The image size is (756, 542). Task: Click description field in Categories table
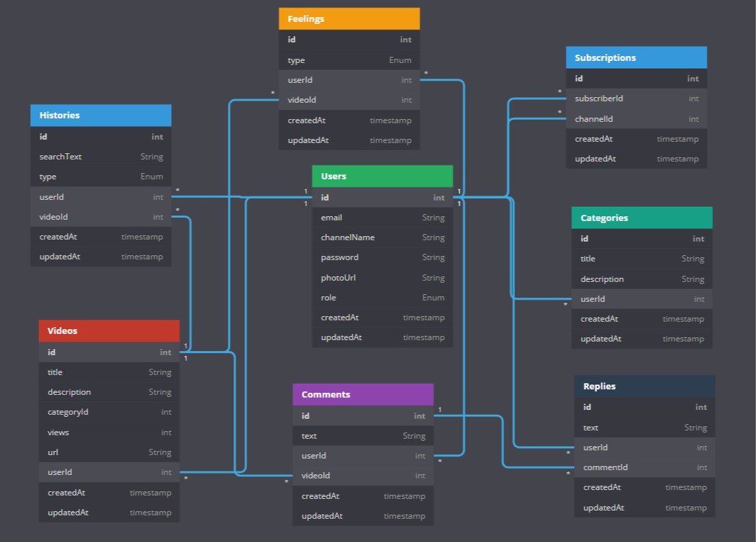tap(642, 279)
